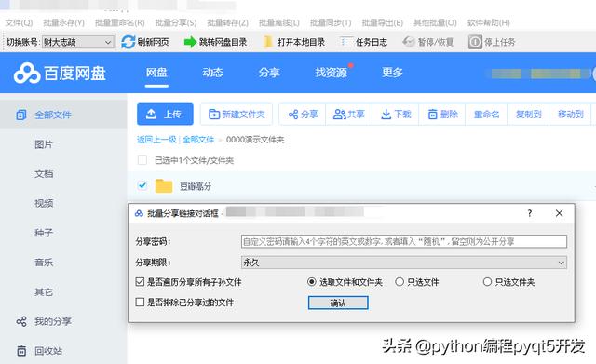Click the blue 上传 upload button
Viewport: 596px width, 364px height.
click(165, 114)
